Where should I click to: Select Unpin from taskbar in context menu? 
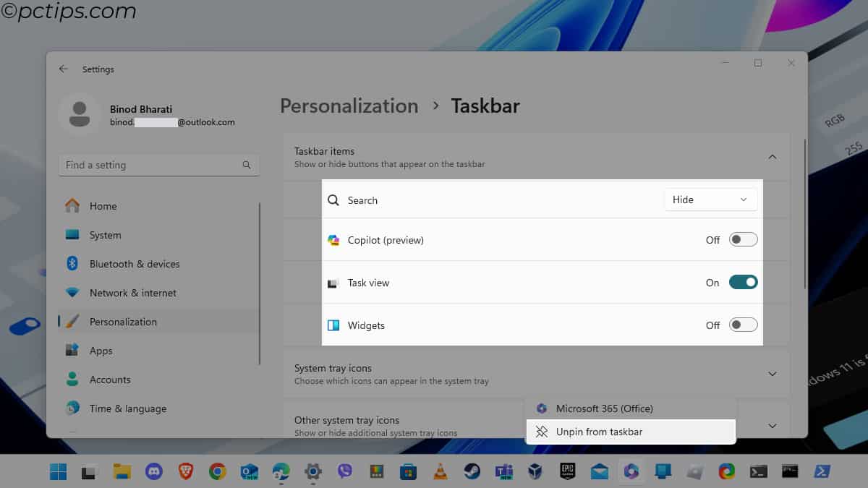[x=599, y=432]
